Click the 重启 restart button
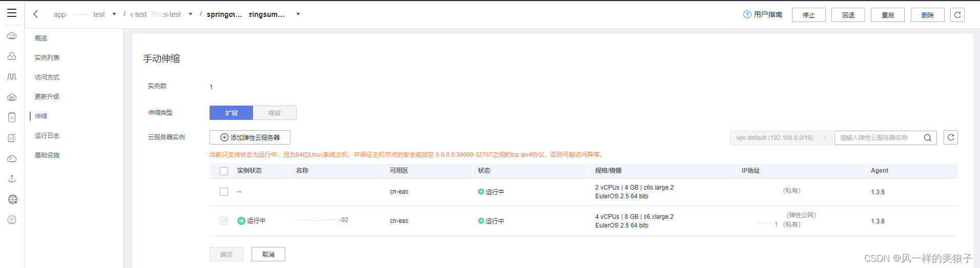Viewport: 980px width, 268px height. coord(888,15)
